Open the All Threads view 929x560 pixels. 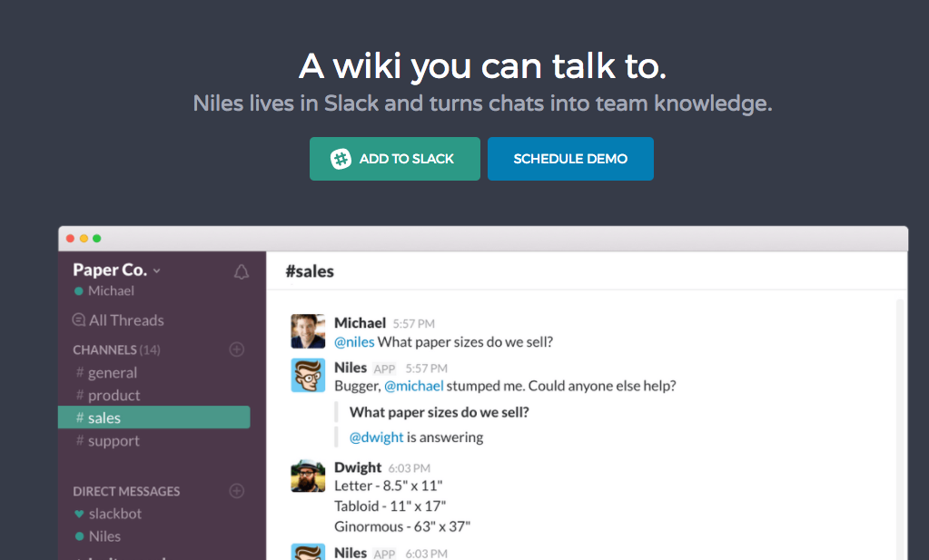[118, 320]
